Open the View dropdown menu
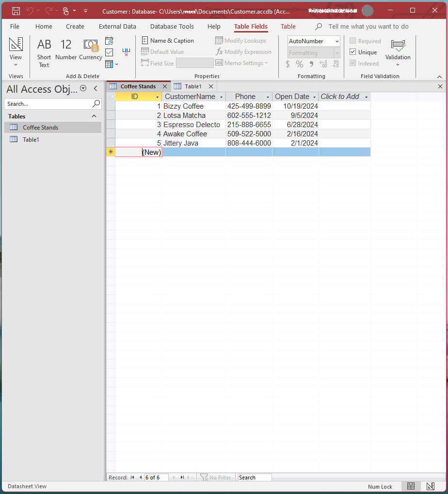448x494 pixels. (16, 65)
